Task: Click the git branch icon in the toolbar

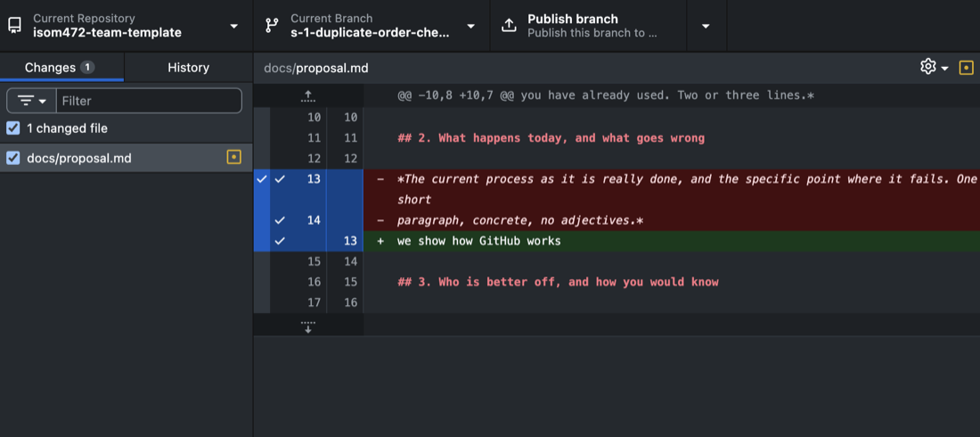Action: [272, 26]
